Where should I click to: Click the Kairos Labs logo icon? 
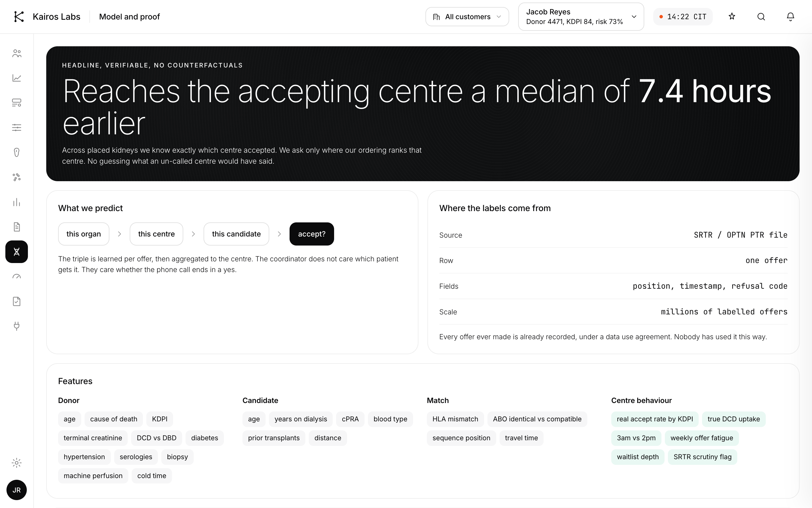[19, 16]
